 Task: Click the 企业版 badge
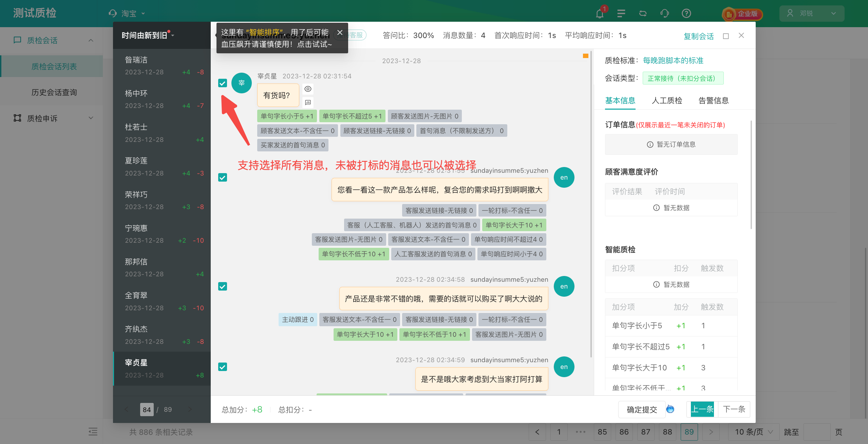(x=742, y=14)
